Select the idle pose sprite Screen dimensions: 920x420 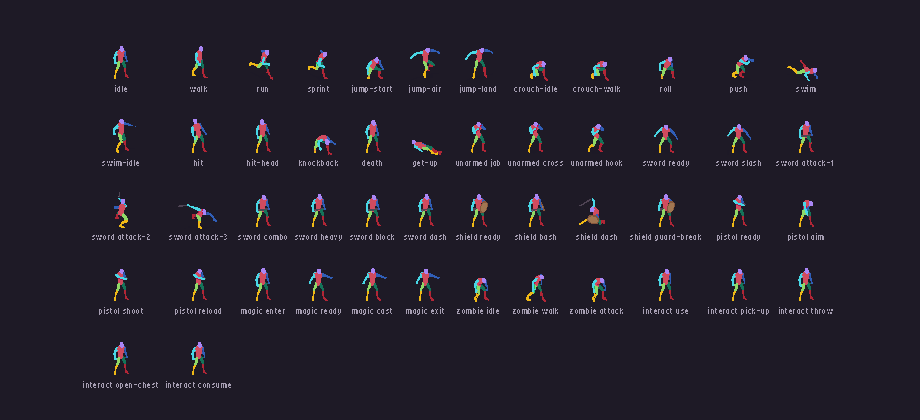(120, 63)
